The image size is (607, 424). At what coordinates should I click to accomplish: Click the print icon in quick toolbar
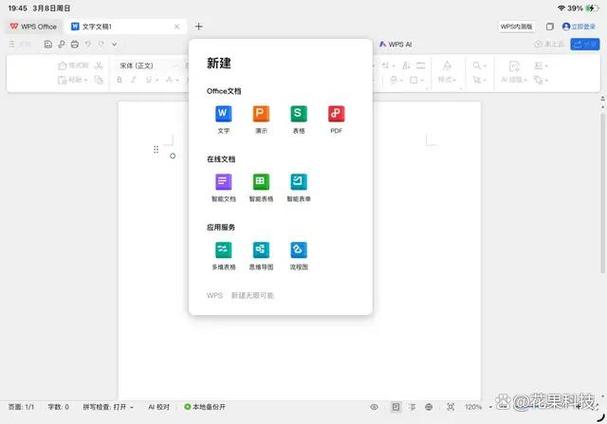coord(75,44)
